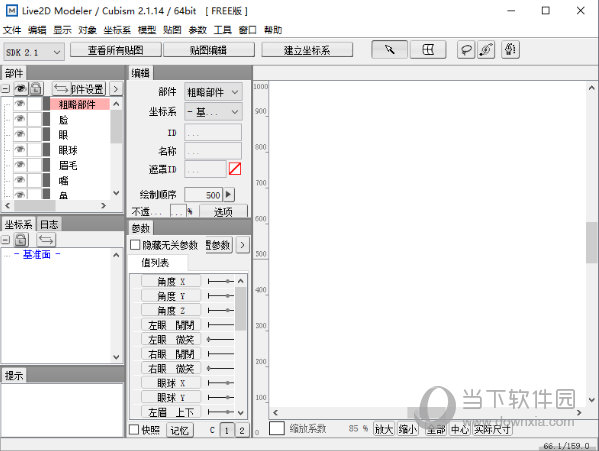This screenshot has height=451, width=599.
Task: Enable the 快照 checkbox
Action: click(134, 430)
